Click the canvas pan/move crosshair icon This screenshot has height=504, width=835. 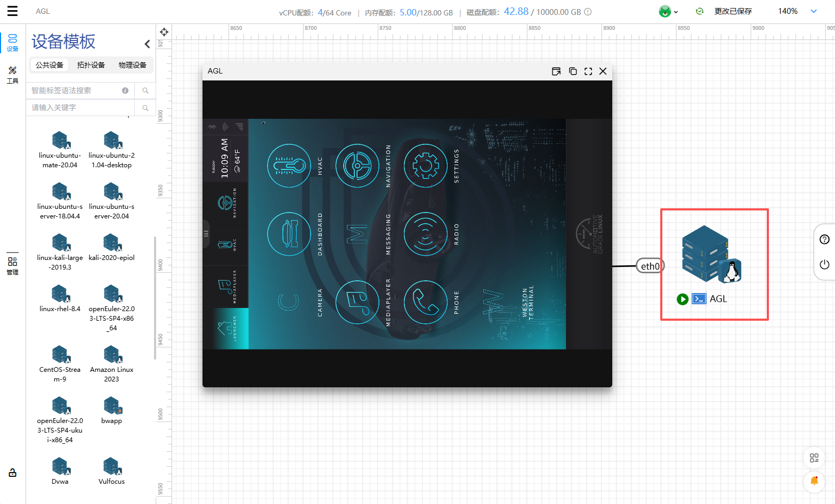pos(164,32)
